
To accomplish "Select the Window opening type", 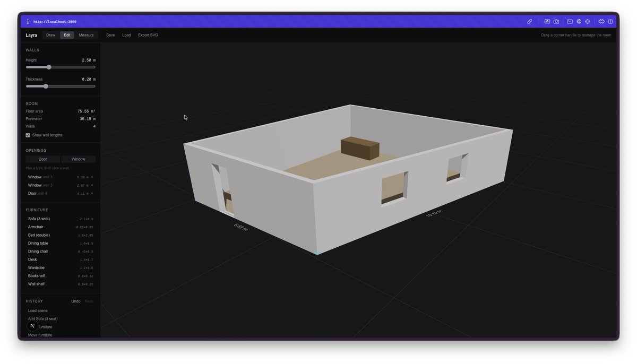I will (79, 159).
